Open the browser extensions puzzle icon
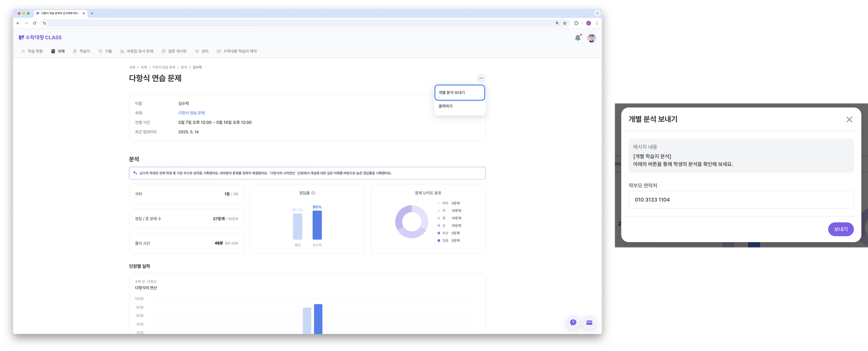 tap(576, 23)
